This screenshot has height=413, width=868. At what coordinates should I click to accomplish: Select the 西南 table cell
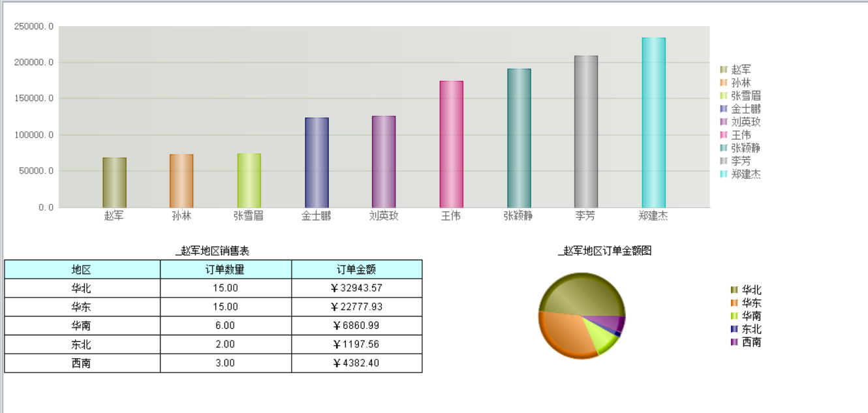point(82,363)
